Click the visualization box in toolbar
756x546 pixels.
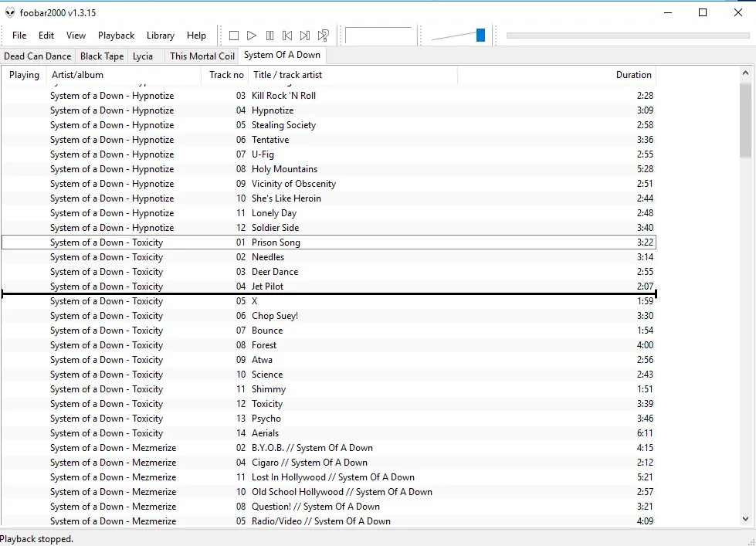378,36
